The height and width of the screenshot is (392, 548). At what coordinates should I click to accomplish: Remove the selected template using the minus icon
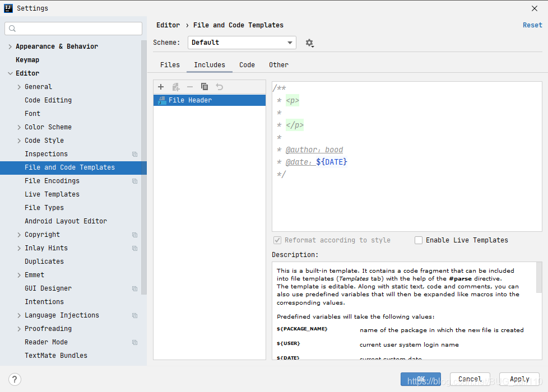point(191,87)
